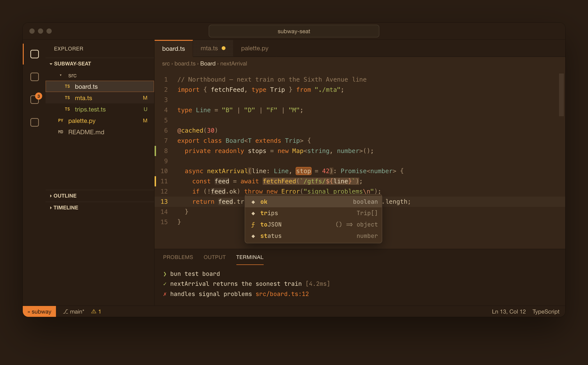Click the property icon next to trips suggestion

(x=253, y=213)
